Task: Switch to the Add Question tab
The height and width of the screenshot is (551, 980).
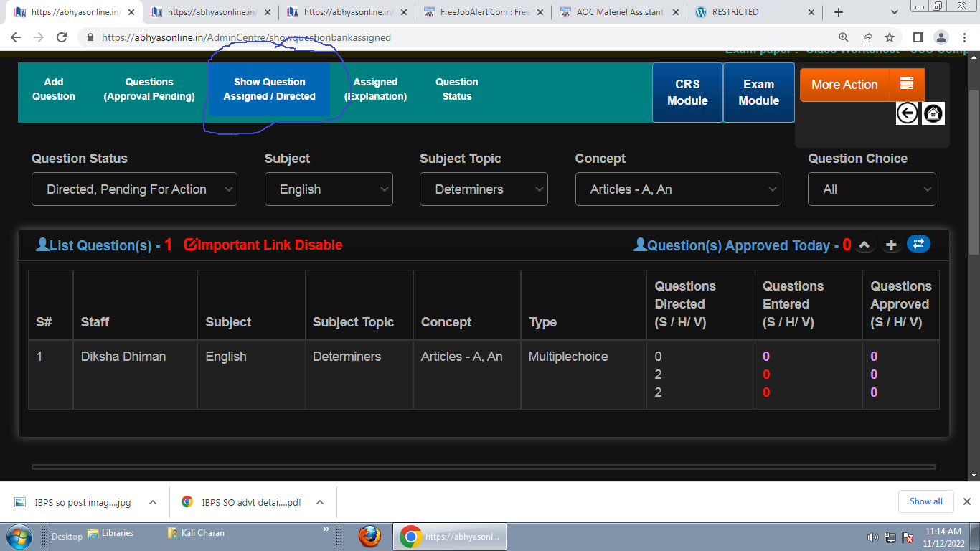Action: click(54, 89)
